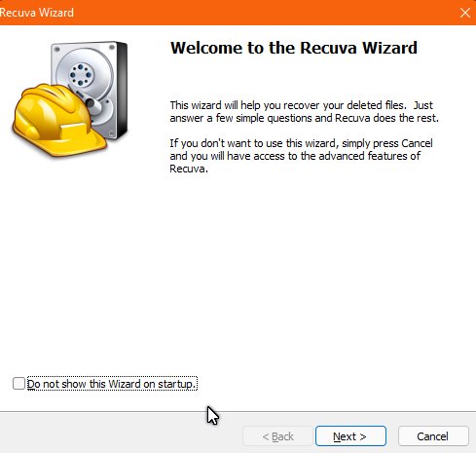476x453 pixels.
Task: Click the grey footer area beside Back button
Action: pyautogui.click(x=120, y=434)
